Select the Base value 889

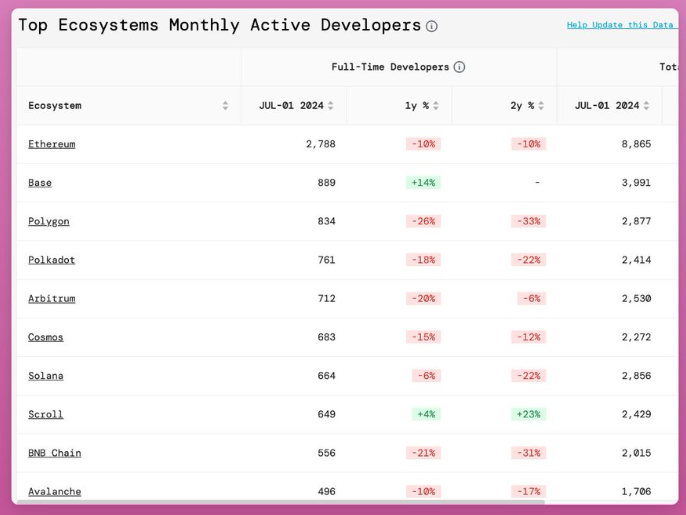pos(326,182)
